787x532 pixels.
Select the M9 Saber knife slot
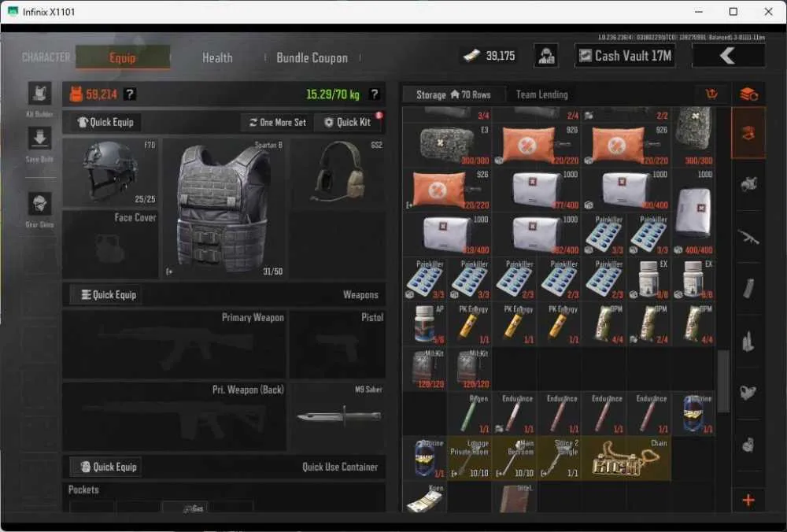(338, 416)
